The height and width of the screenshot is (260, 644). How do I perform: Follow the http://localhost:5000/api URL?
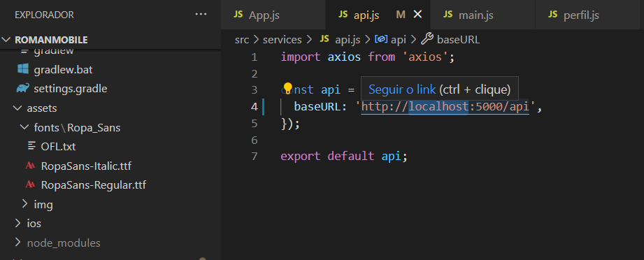[445, 107]
